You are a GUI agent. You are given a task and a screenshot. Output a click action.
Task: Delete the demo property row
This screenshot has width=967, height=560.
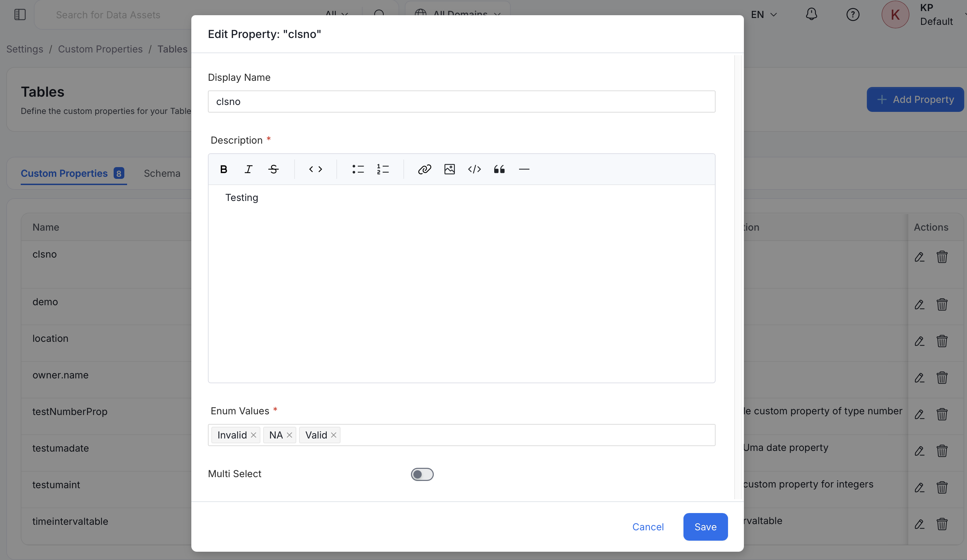(942, 305)
